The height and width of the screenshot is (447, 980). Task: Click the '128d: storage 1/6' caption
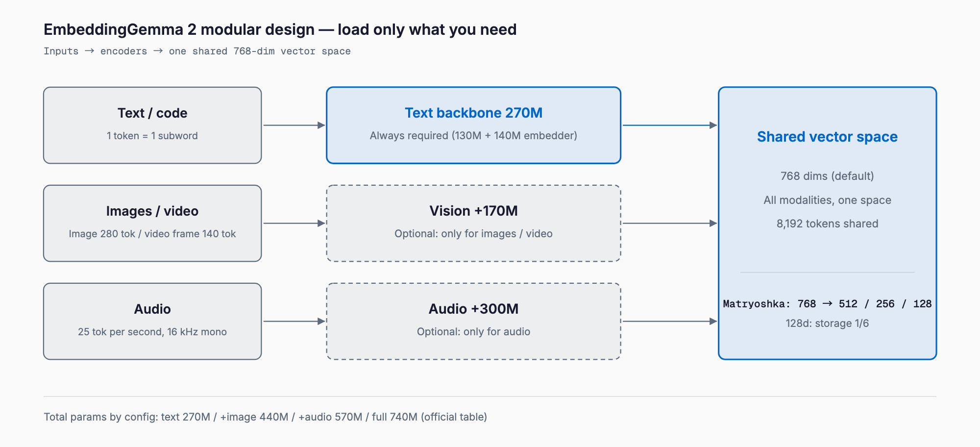[x=827, y=323]
